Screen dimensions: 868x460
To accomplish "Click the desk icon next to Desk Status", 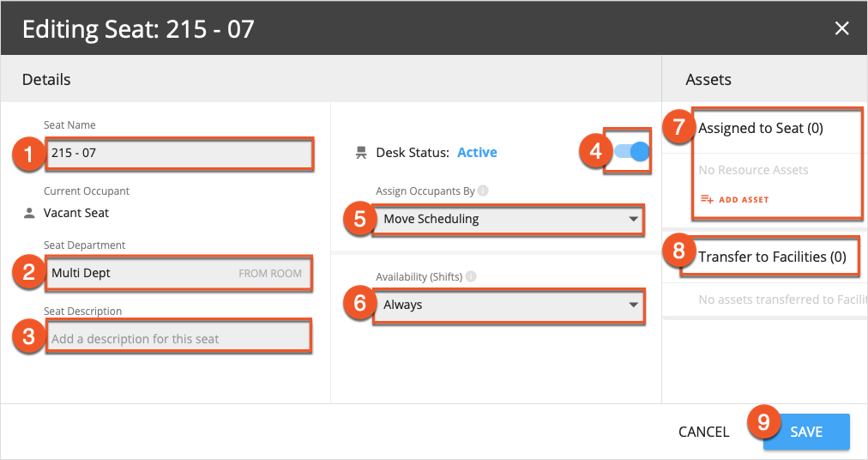I will [x=360, y=153].
